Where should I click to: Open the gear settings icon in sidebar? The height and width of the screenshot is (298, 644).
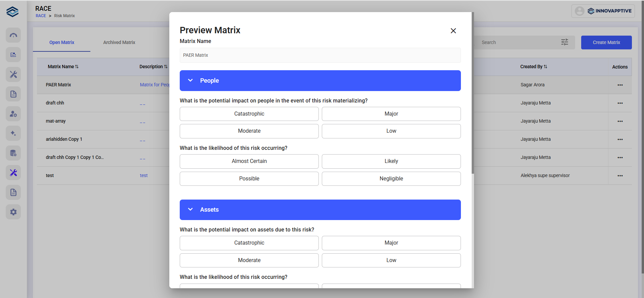coord(13,212)
